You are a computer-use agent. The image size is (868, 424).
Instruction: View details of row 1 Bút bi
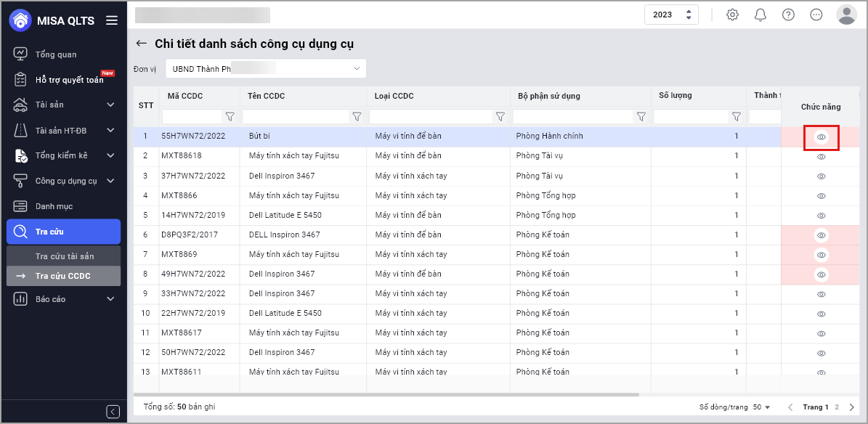pyautogui.click(x=822, y=137)
